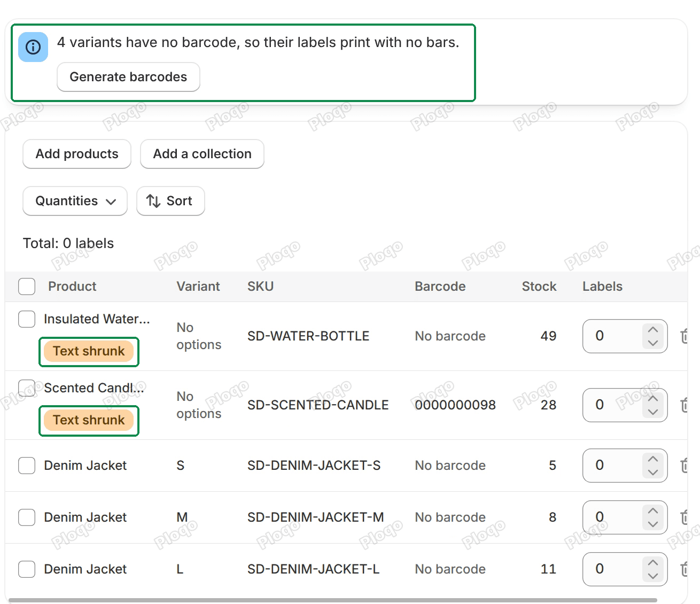Delete the Insulated Water Bottle row
Viewport: 700px width, 604px height.
point(685,336)
